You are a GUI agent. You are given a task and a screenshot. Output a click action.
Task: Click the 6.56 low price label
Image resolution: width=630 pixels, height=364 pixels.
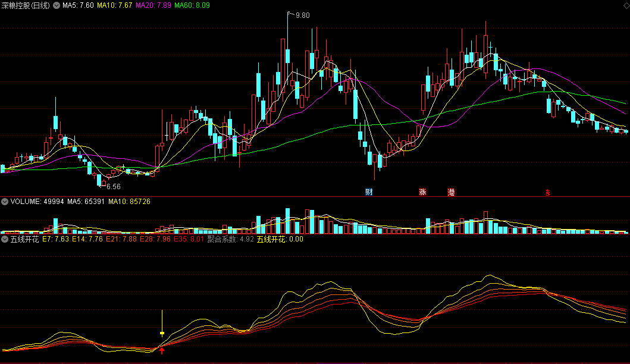coord(114,186)
